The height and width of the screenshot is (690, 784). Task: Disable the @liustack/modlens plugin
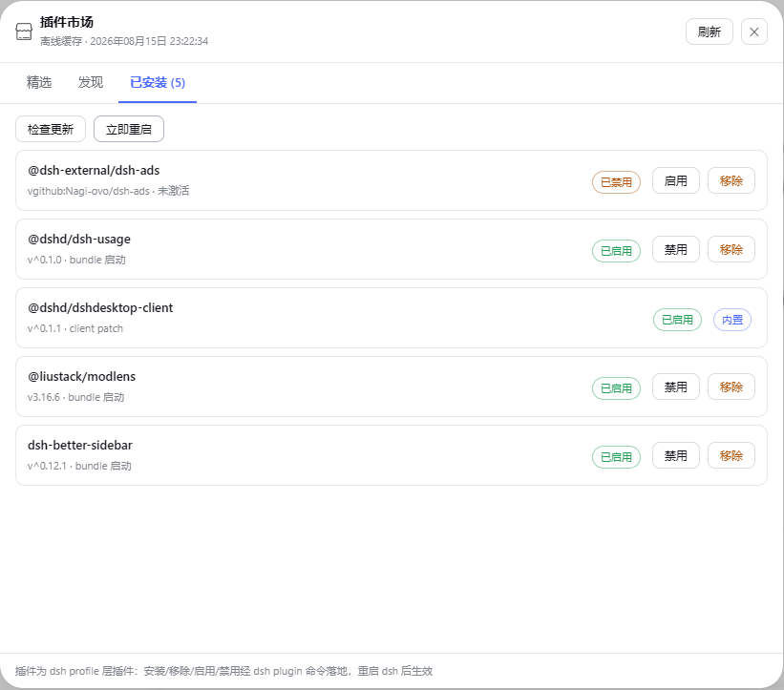pos(675,387)
